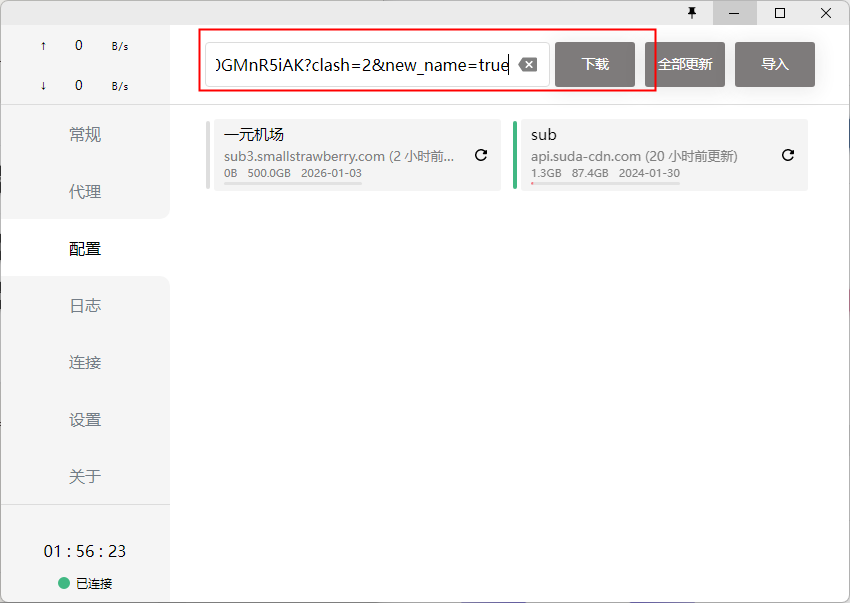850x603 pixels.
Task: Click the upload speed arrow indicator
Action: click(x=43, y=46)
